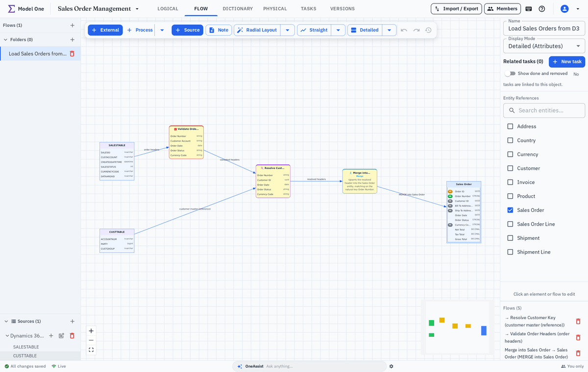Viewport: 588px width, 372px height.
Task: Add a Source element
Action: point(187,30)
